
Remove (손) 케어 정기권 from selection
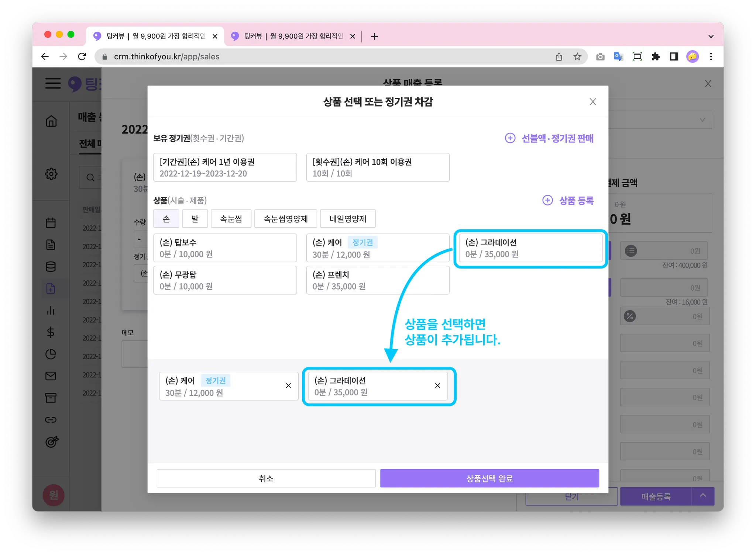(288, 385)
